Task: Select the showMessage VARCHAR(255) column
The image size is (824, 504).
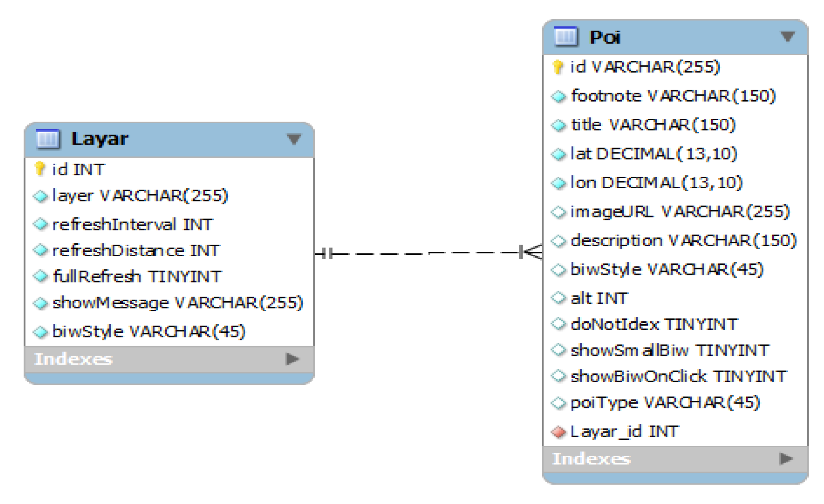Action: pyautogui.click(x=177, y=303)
